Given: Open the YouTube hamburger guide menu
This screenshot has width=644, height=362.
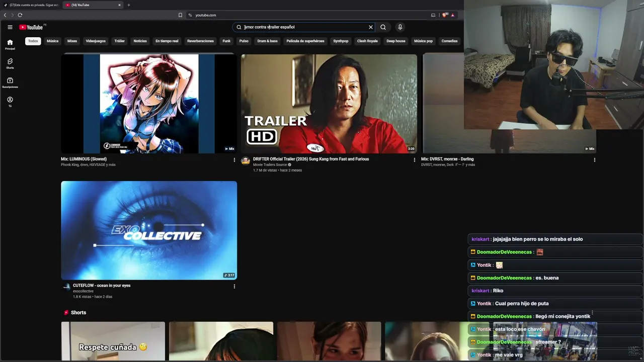Looking at the screenshot, I should [10, 27].
